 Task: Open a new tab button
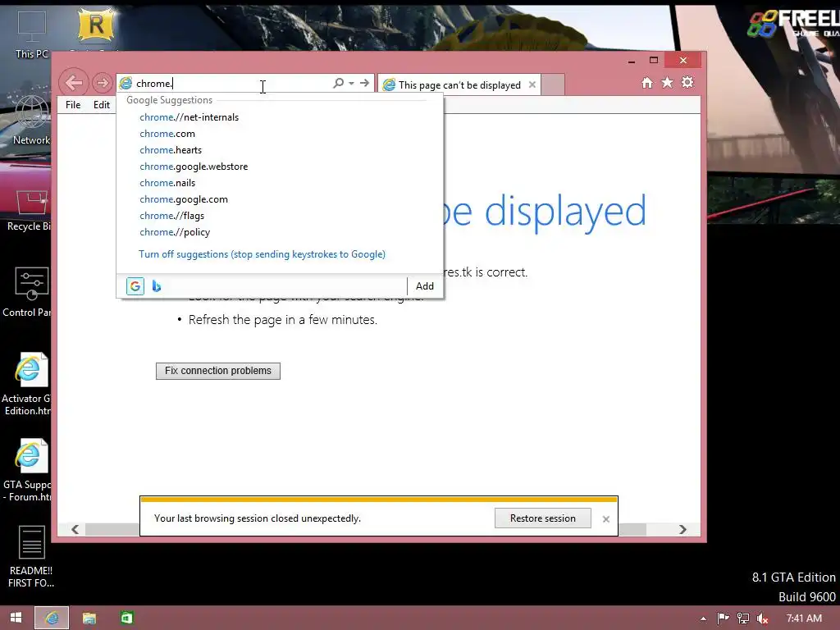pyautogui.click(x=553, y=84)
